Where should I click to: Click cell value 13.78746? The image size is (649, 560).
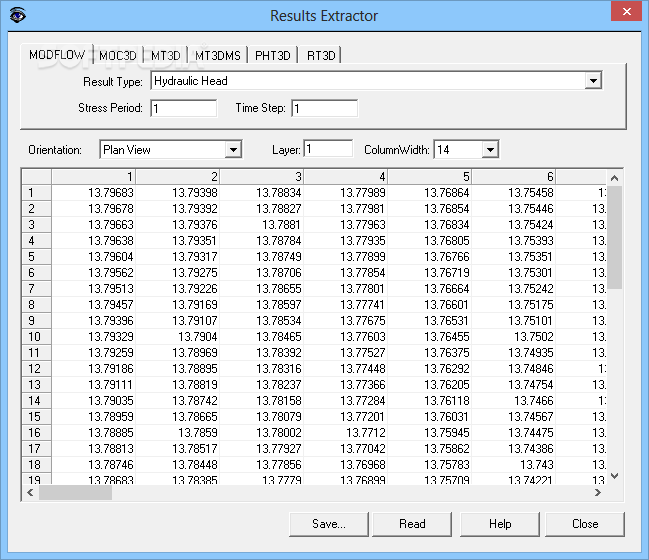point(94,465)
